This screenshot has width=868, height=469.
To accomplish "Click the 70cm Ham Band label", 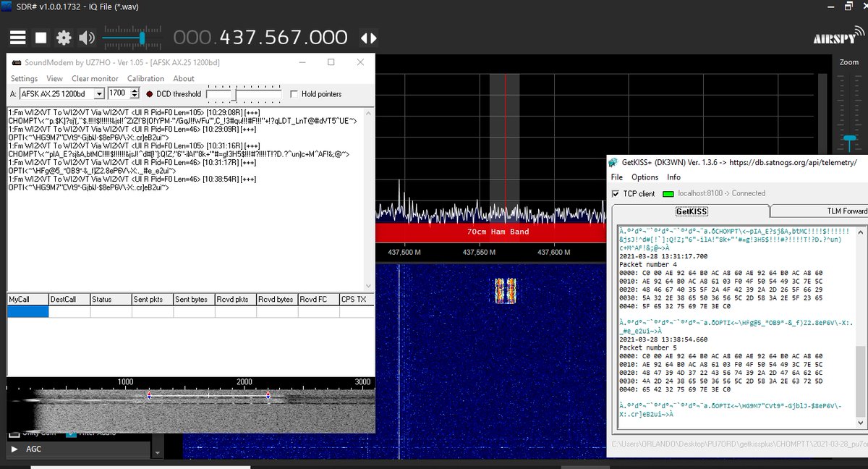I will click(498, 232).
